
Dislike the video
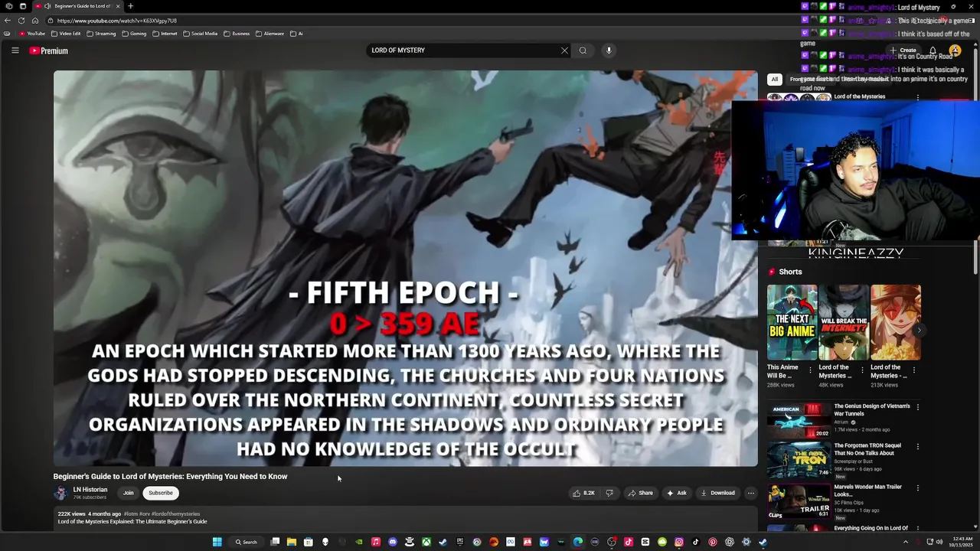pyautogui.click(x=609, y=493)
